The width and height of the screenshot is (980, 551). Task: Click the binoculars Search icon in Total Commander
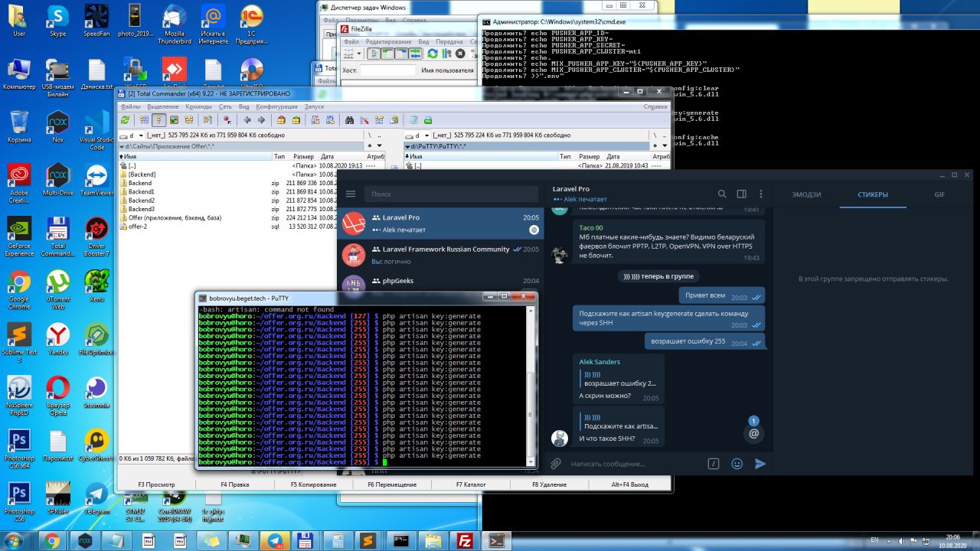click(x=349, y=120)
